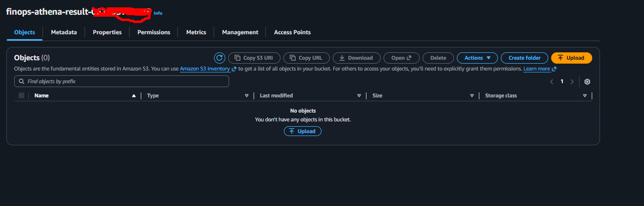The width and height of the screenshot is (644, 206).
Task: Open the Access Points tab
Action: 292,32
